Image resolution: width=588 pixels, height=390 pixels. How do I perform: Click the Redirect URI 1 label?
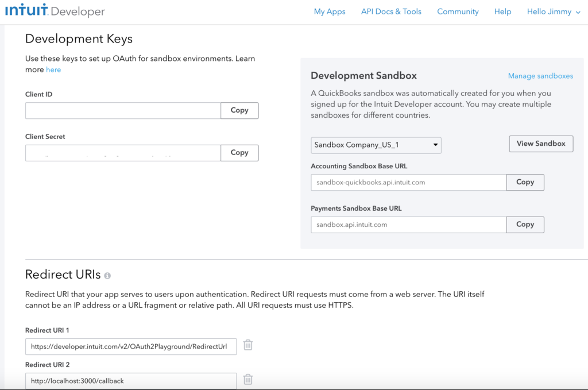[47, 330]
